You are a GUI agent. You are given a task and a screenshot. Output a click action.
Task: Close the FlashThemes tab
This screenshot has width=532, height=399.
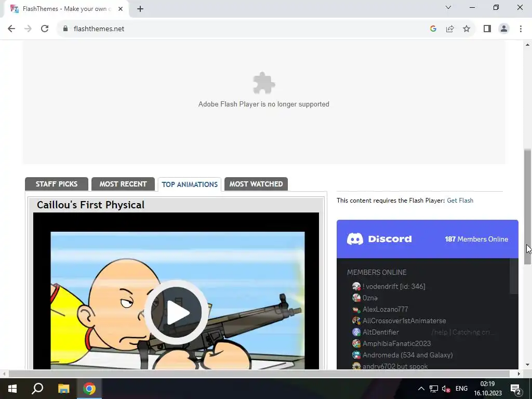tap(121, 9)
